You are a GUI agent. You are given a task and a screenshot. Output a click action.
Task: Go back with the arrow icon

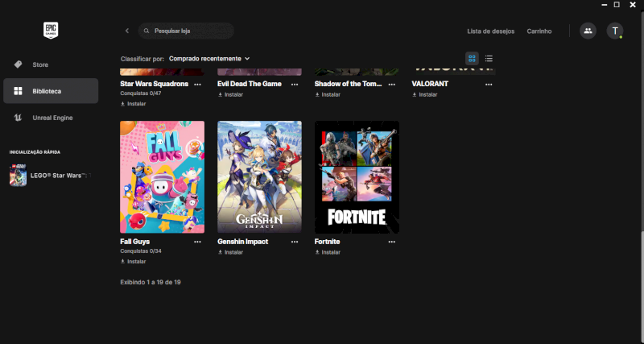pos(127,31)
